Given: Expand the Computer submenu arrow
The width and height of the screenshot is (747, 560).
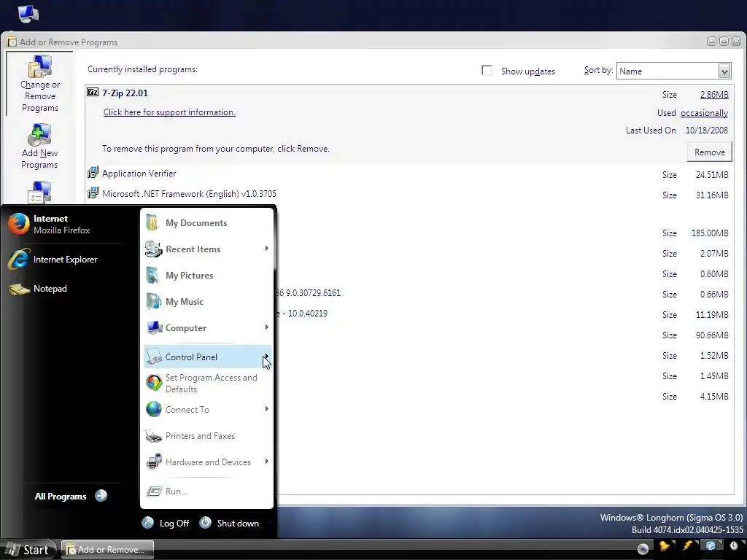Looking at the screenshot, I should tap(266, 327).
